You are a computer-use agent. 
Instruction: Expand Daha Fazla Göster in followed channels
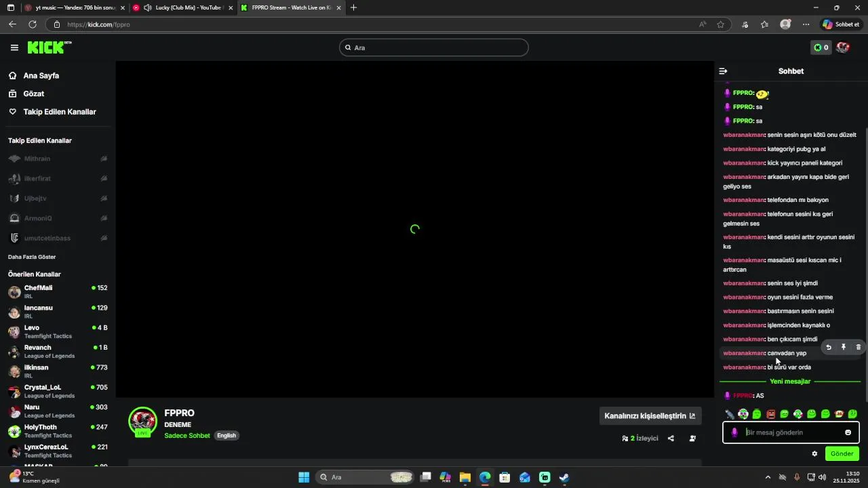tap(32, 258)
